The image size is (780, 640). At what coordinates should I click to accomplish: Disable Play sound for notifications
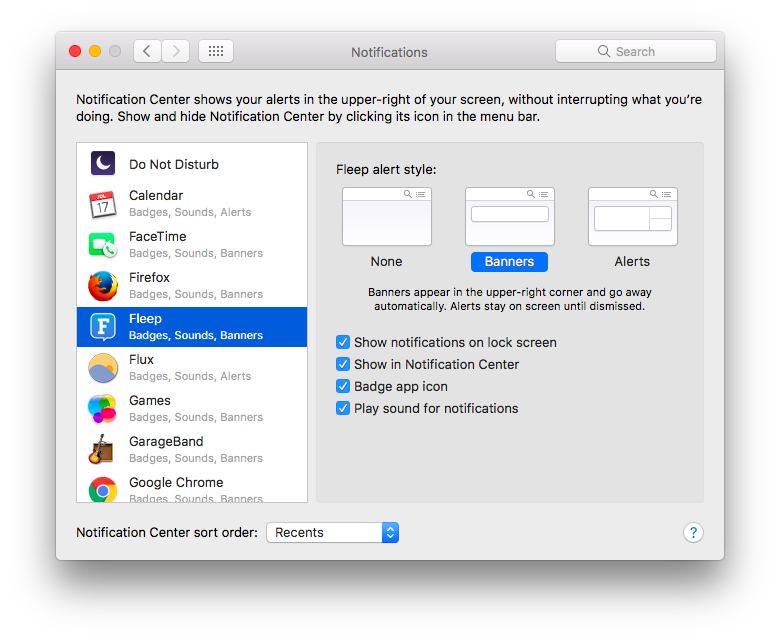click(343, 408)
